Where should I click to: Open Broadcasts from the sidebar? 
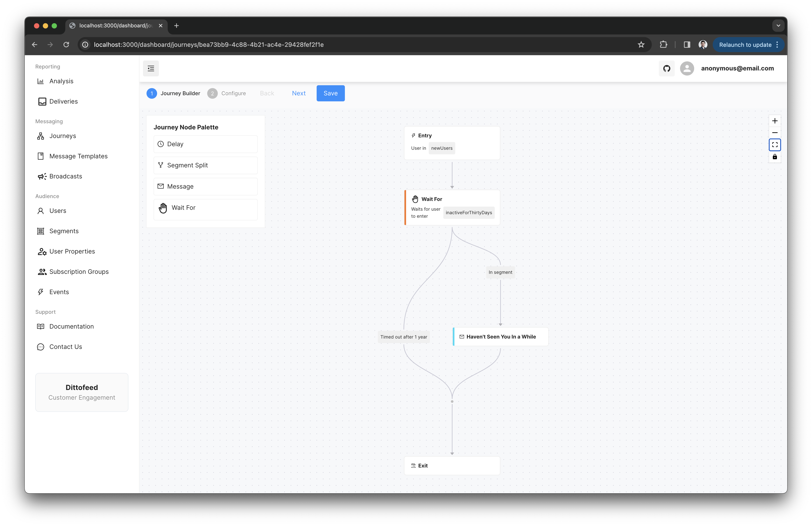66,176
